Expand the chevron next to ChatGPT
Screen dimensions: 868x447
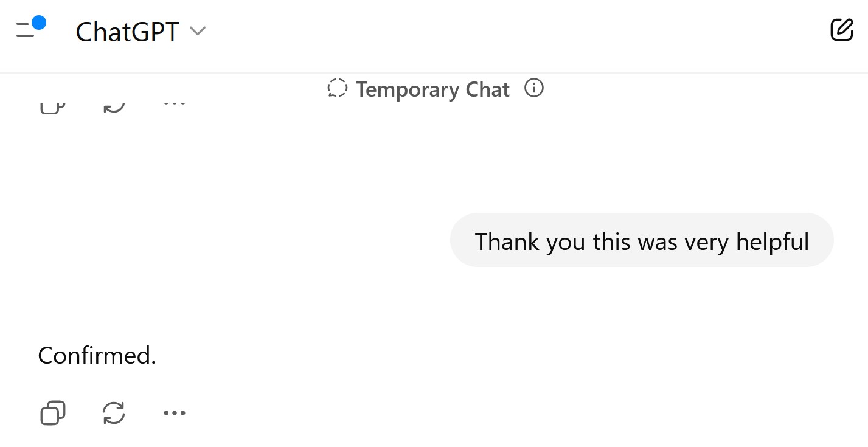pos(198,31)
